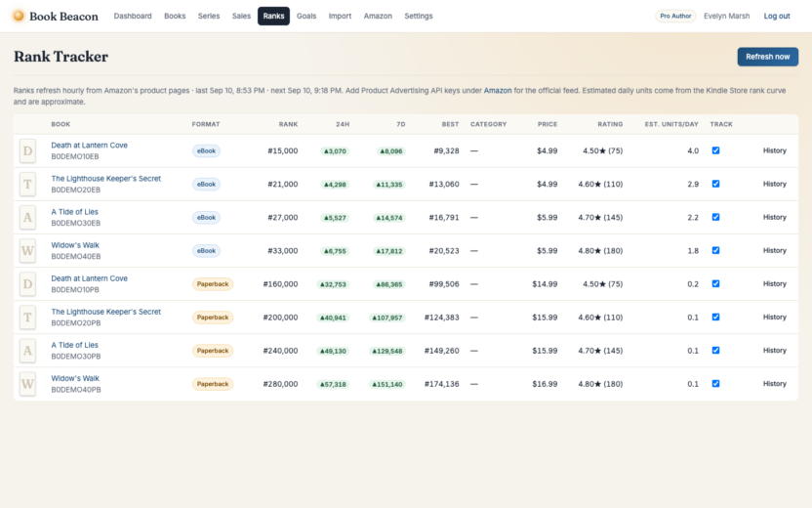Open the Series nav item
The width and height of the screenshot is (812, 508).
pyautogui.click(x=209, y=16)
